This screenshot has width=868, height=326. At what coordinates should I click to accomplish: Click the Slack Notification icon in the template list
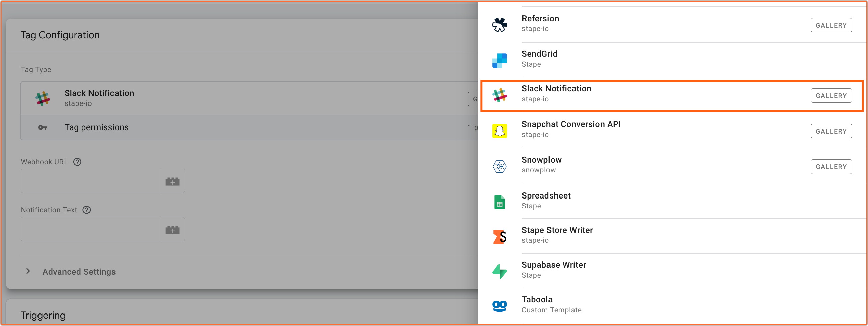pyautogui.click(x=500, y=95)
